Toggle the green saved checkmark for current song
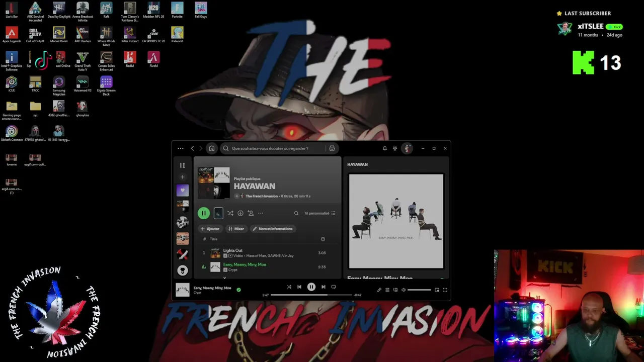This screenshot has height=362, width=644. click(x=238, y=290)
